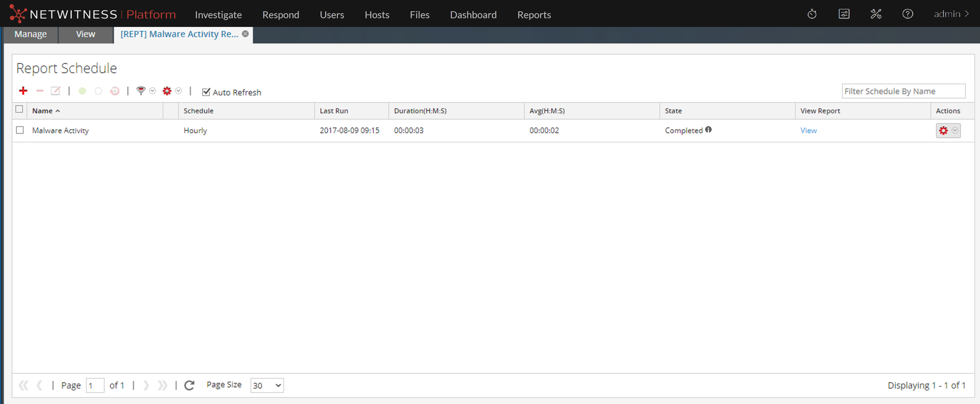Add a new report schedule
This screenshot has height=404, width=980.
23,91
